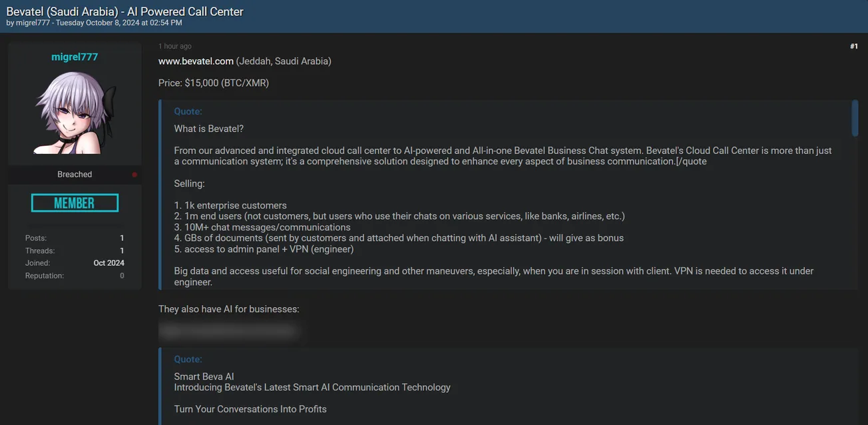Screen dimensions: 868x425
Task: Click the blurred link under AI for businesses
Action: (x=228, y=330)
